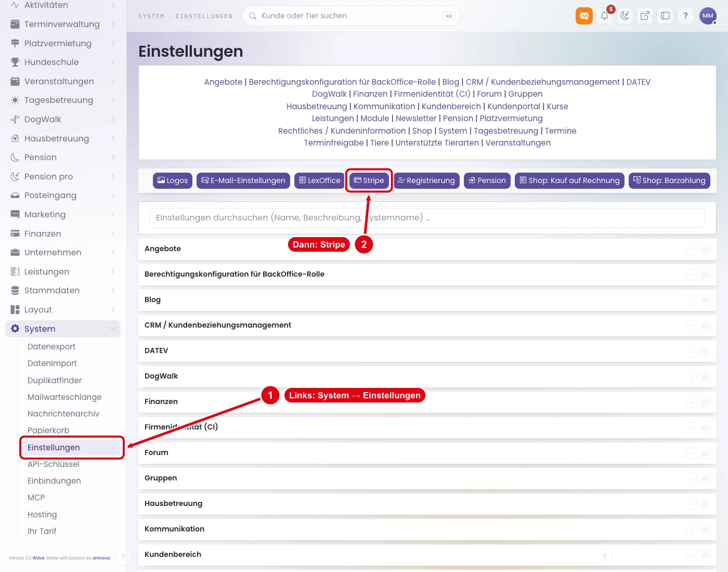Click the Hosting submenu item
728x572 pixels.
pyautogui.click(x=42, y=514)
